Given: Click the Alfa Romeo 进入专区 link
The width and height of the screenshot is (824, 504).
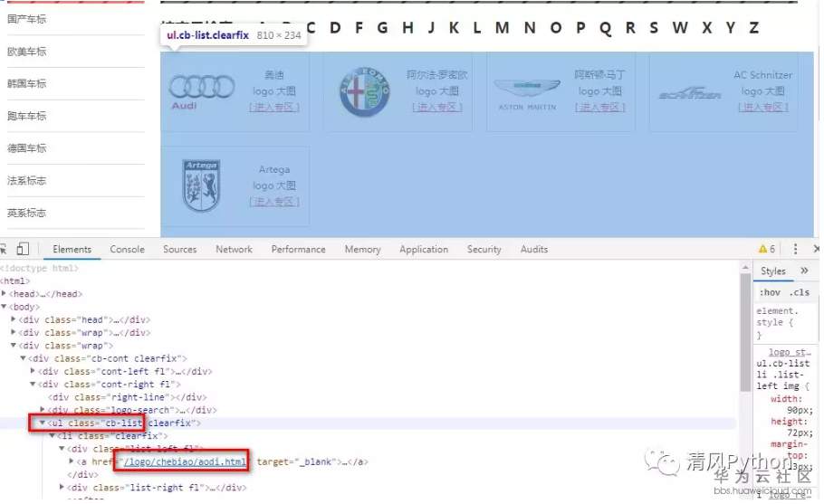Looking at the screenshot, I should [x=437, y=107].
